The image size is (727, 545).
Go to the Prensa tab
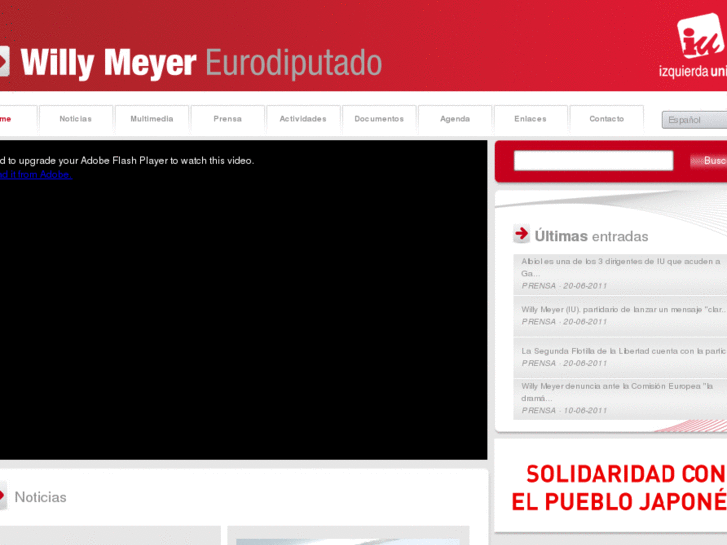228,119
